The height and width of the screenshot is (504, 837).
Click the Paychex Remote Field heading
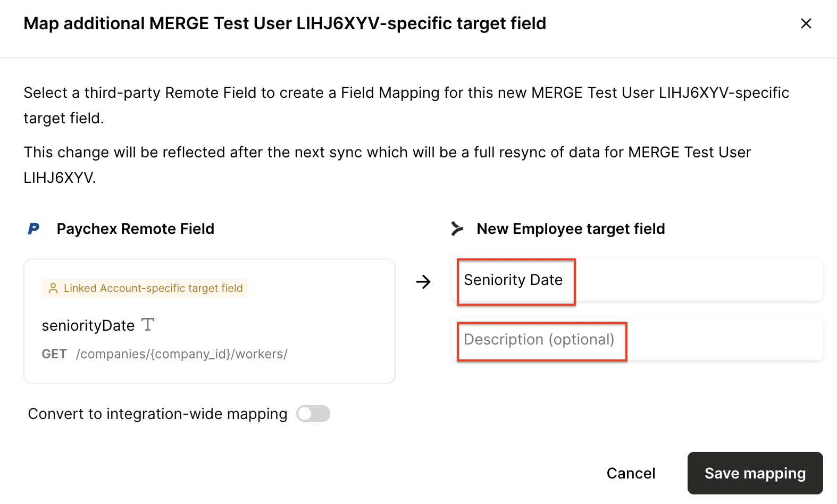pyautogui.click(x=136, y=229)
